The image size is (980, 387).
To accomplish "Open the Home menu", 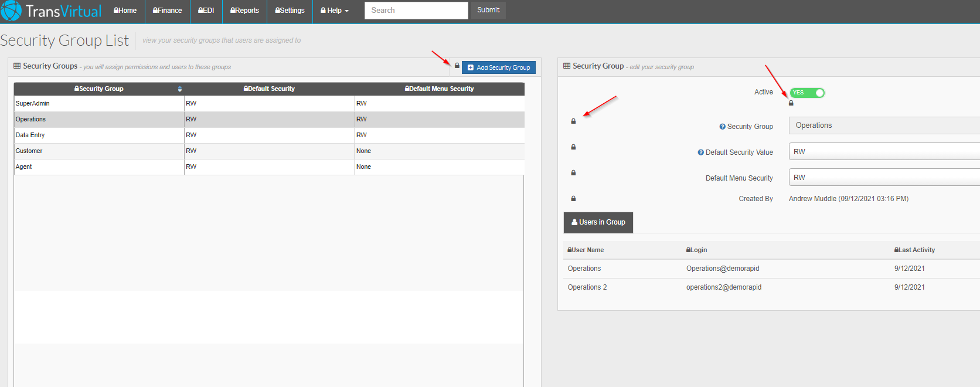I will pos(125,11).
